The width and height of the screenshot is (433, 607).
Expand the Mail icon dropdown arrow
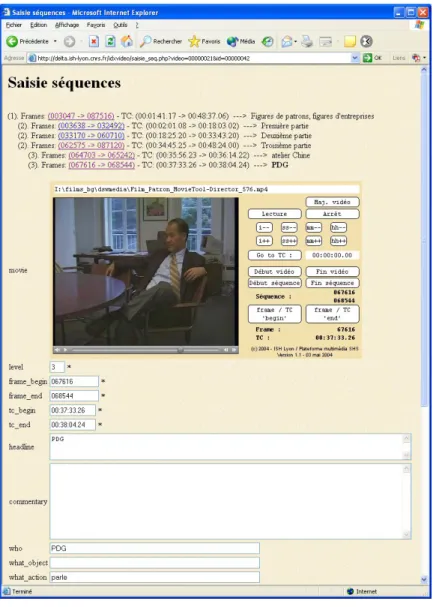[x=296, y=41]
